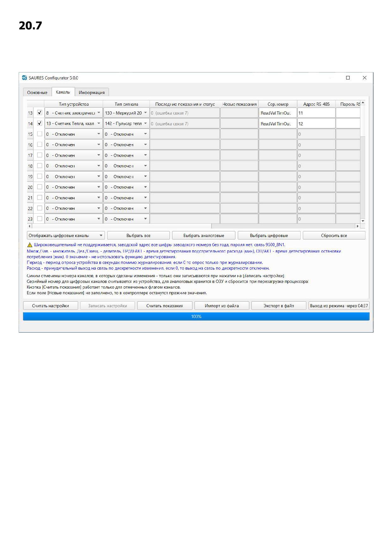
Task: Click the Выбрать аналоговые button
Action: (x=204, y=235)
